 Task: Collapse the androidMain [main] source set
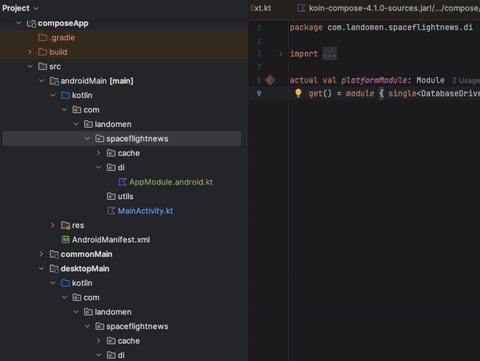41,81
